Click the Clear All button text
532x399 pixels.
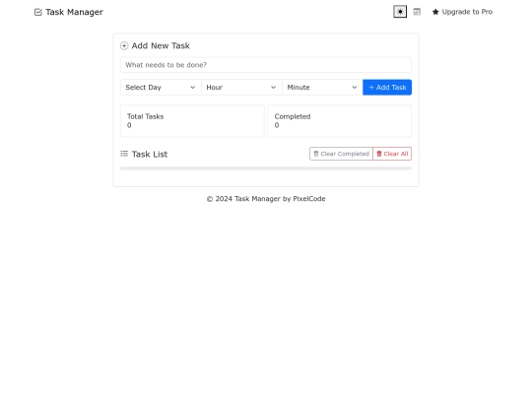click(396, 154)
